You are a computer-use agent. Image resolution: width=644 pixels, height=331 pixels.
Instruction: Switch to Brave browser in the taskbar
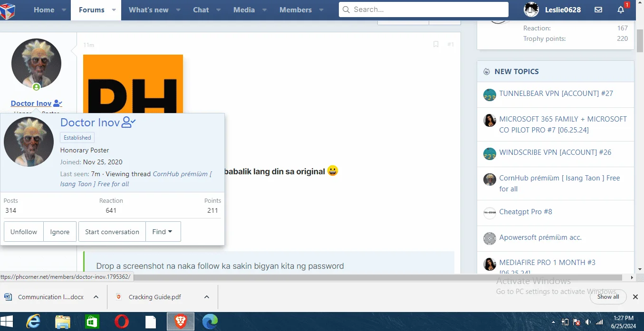point(181,322)
